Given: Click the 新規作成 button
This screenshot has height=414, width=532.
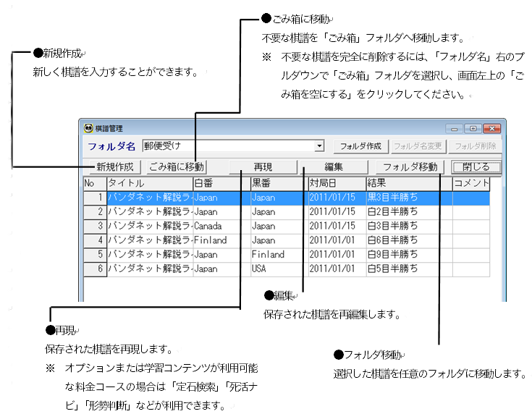Looking at the screenshot, I should (x=110, y=167).
